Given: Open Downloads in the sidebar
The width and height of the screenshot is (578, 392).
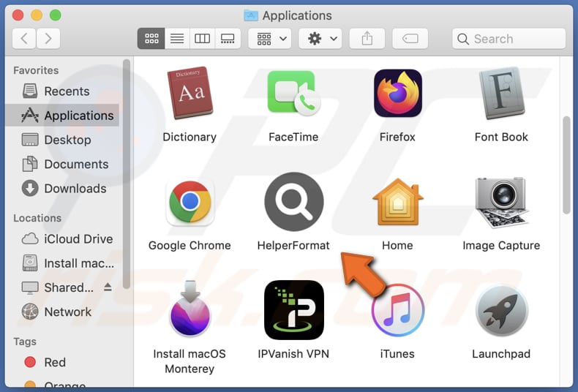Looking at the screenshot, I should point(62,188).
